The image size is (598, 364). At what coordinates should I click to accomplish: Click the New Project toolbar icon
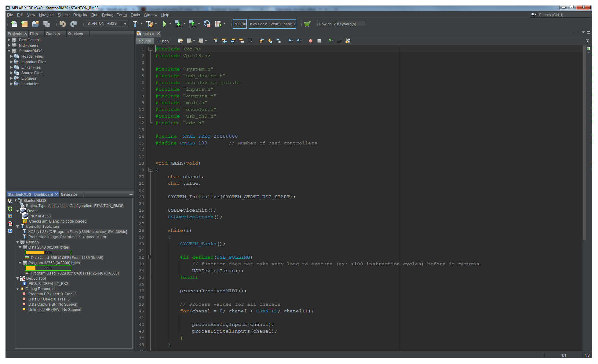[24, 24]
